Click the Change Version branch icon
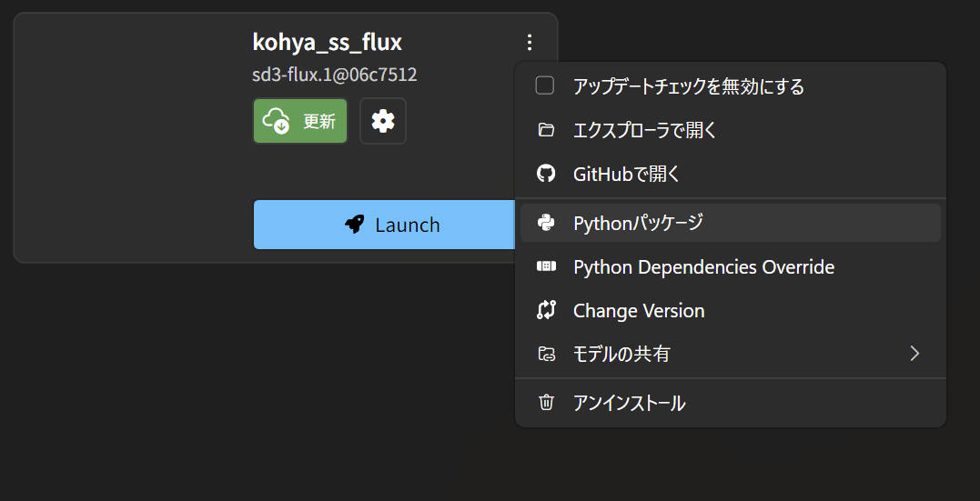The image size is (980, 501). (x=546, y=310)
